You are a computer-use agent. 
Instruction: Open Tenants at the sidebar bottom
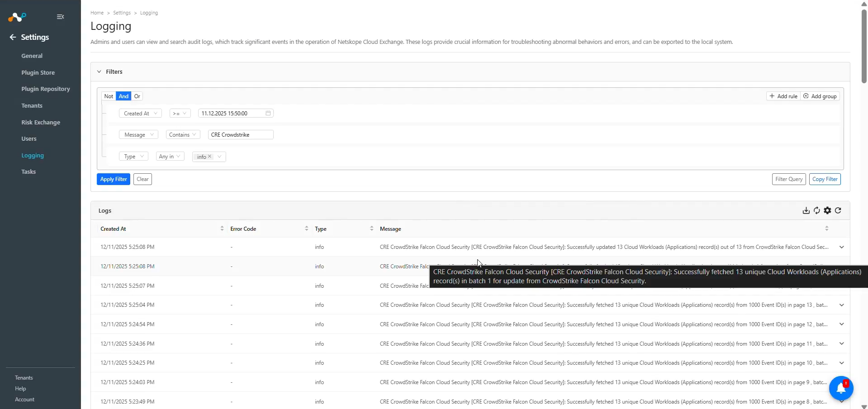[24, 378]
